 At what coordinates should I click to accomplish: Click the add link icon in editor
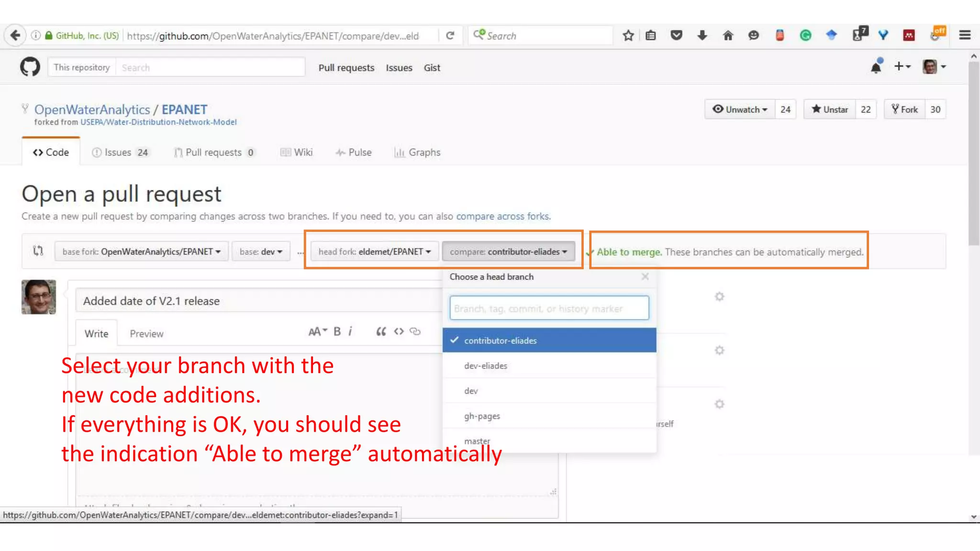coord(415,331)
